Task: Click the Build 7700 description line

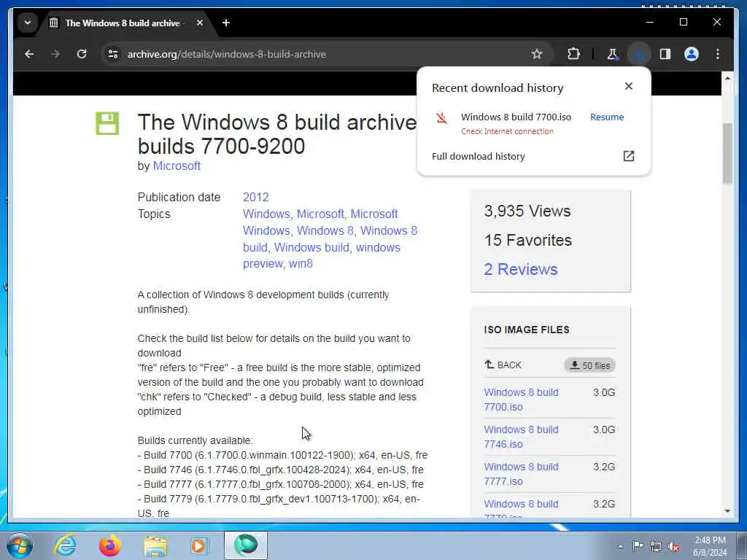Action: point(282,455)
